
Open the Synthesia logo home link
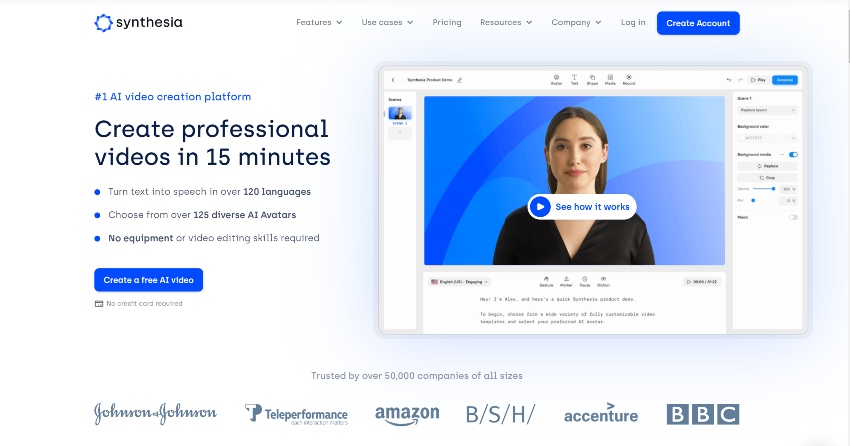point(138,23)
